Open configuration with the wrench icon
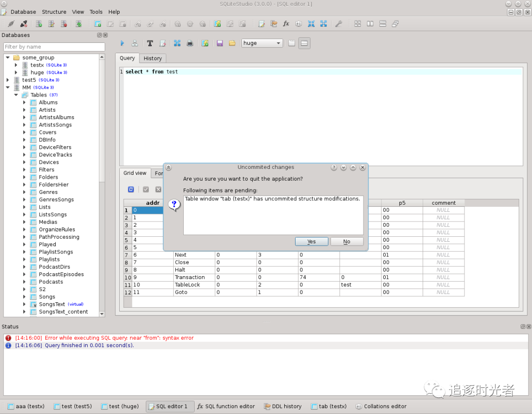 pos(338,24)
